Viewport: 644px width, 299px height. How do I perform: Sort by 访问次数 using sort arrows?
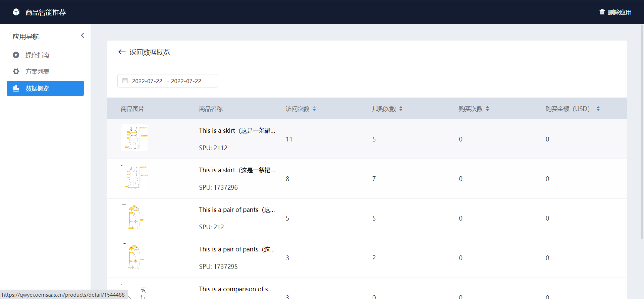click(x=314, y=109)
